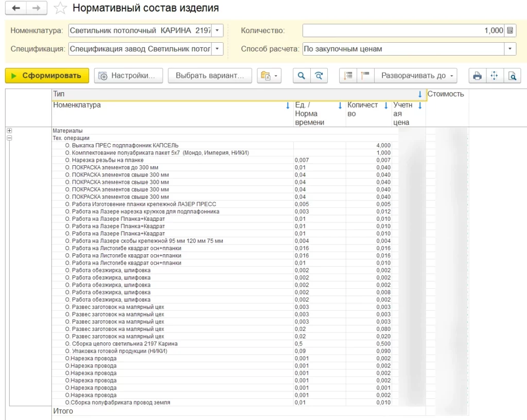Screen dimensions: 527x420
Task: Click the four-arrow icon next to the printer
Action: click(x=495, y=76)
